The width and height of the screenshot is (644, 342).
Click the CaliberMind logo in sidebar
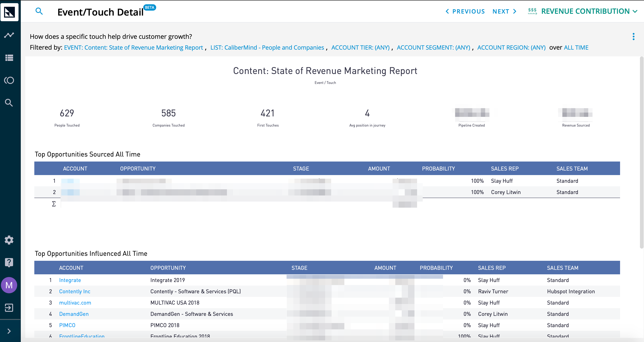[x=9, y=12]
